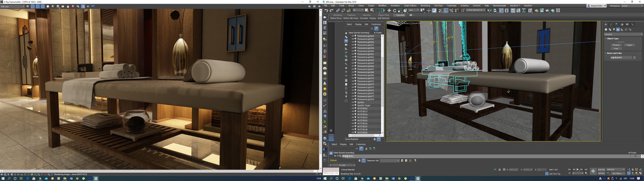644x181 pixels.
Task: Open the Modifiers menu
Action: point(382,6)
